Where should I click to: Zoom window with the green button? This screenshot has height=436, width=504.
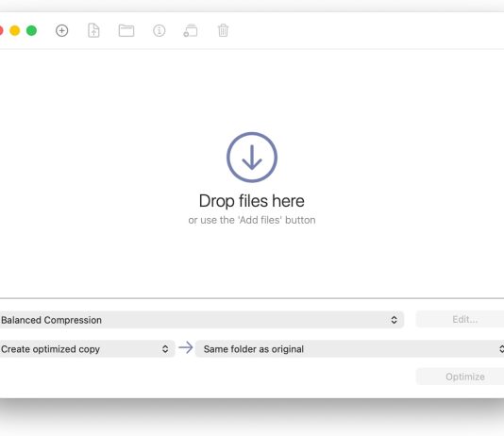point(31,30)
